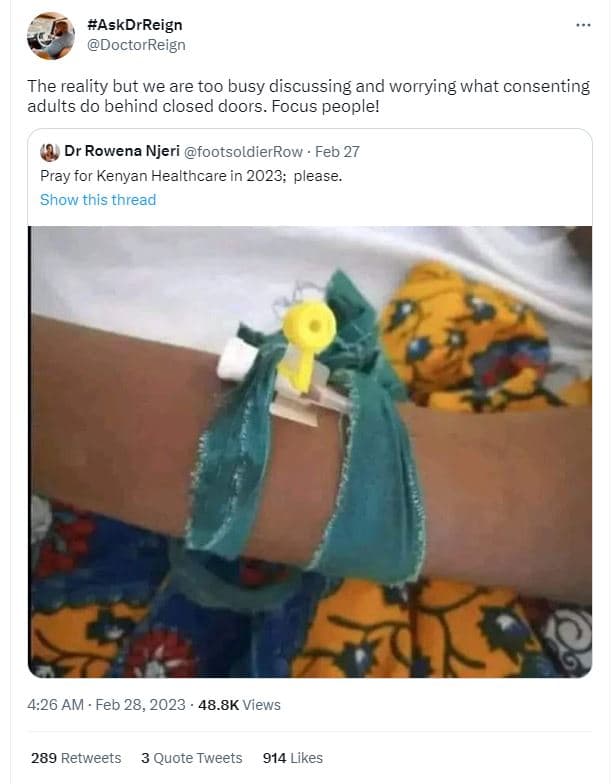
Task: Open the 3 Quote Tweets list
Action: [x=192, y=758]
